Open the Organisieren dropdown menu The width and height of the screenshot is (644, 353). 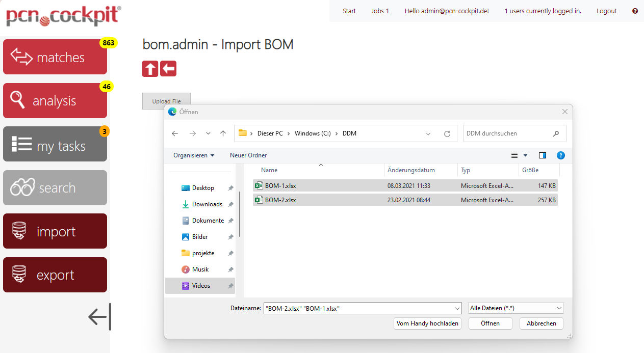(x=193, y=155)
